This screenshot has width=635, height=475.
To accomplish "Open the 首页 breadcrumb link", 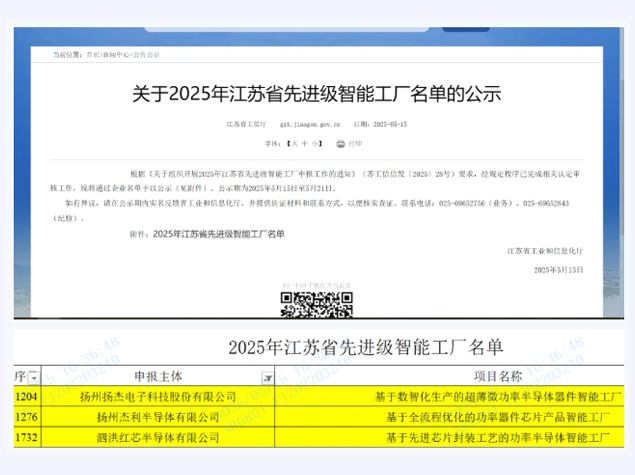I will tap(93, 55).
